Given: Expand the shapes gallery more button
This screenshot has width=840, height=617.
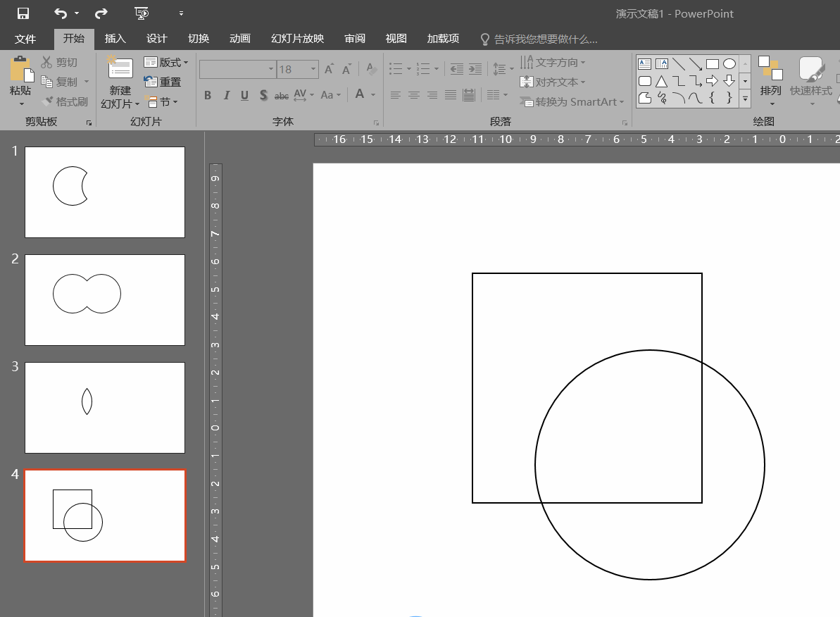Looking at the screenshot, I should (745, 99).
